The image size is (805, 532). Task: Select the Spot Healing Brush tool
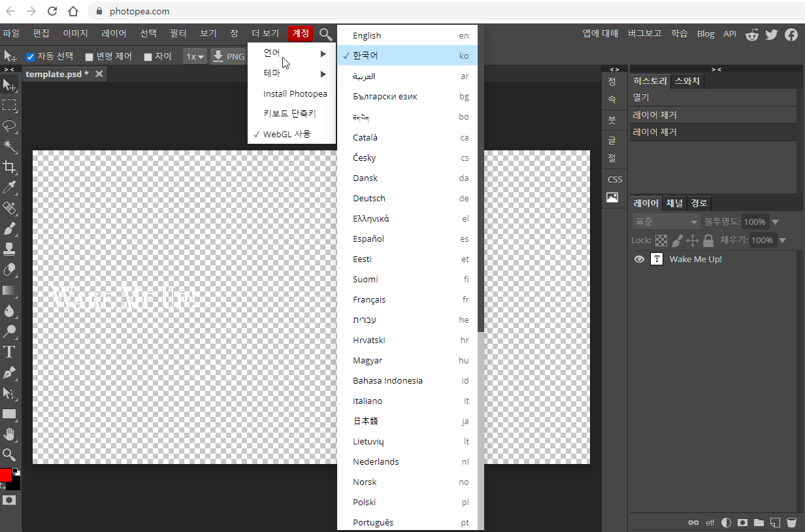tap(9, 208)
